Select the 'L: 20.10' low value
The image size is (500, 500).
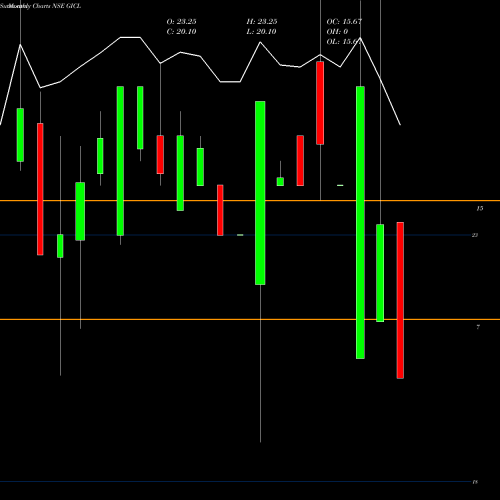point(261,32)
